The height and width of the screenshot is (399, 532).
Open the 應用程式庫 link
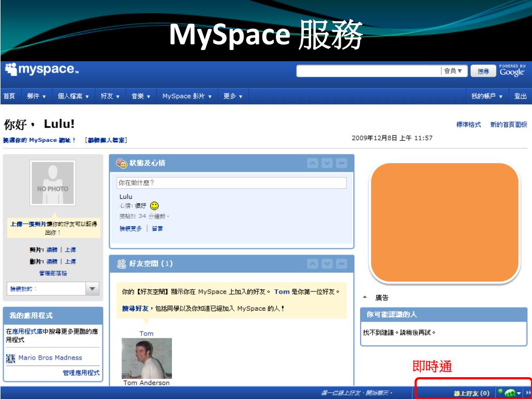(28, 331)
